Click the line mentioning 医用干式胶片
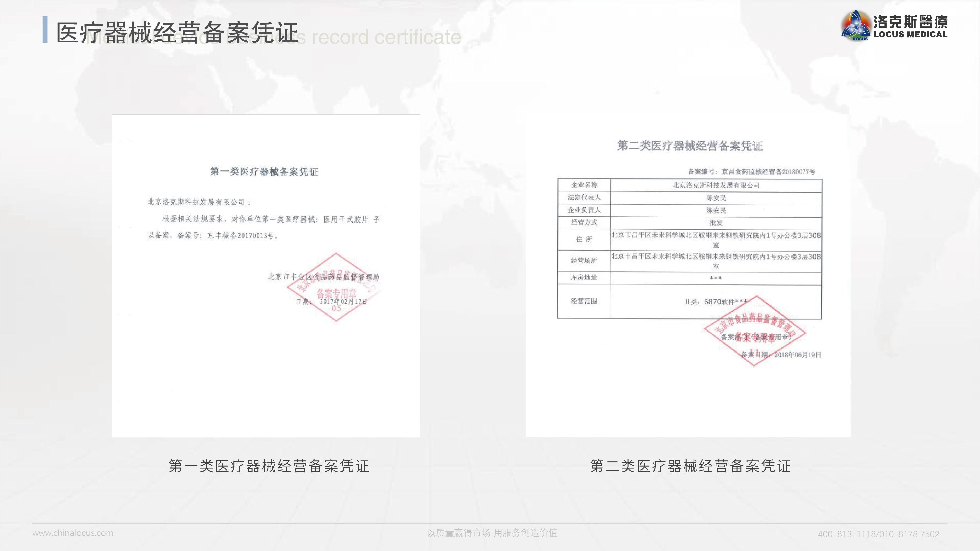The image size is (980, 551). (271, 219)
